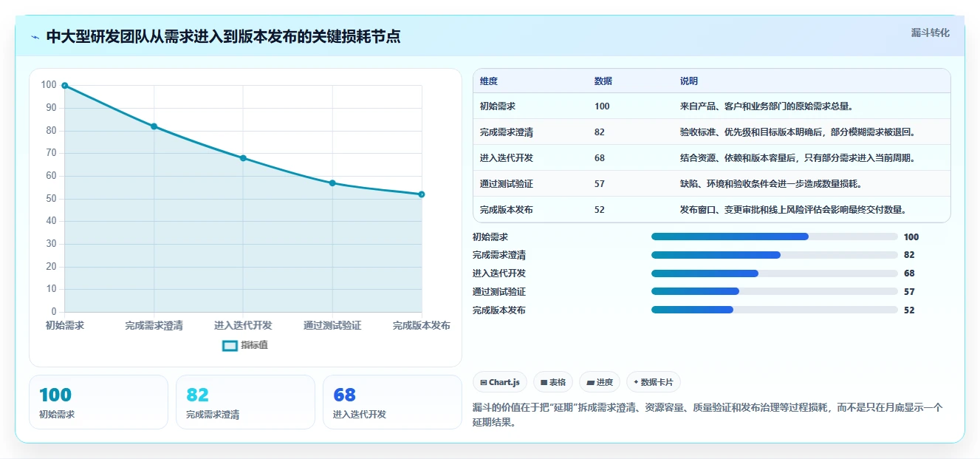Click the description starting 缺陷、环境
980x459 pixels.
click(770, 184)
